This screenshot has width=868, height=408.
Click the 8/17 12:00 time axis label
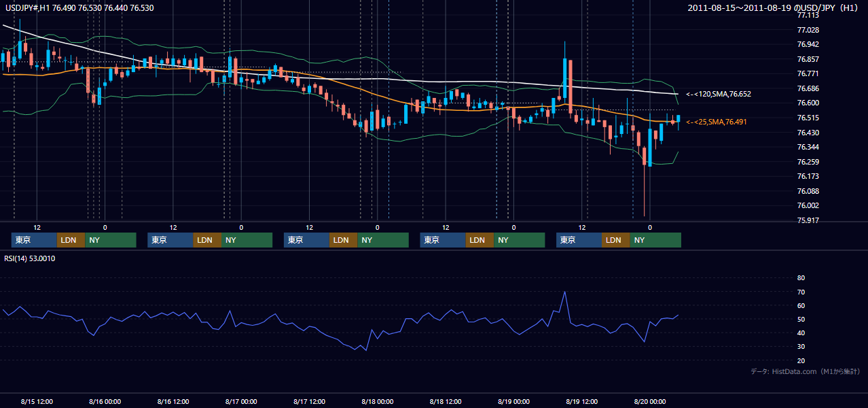(309, 401)
